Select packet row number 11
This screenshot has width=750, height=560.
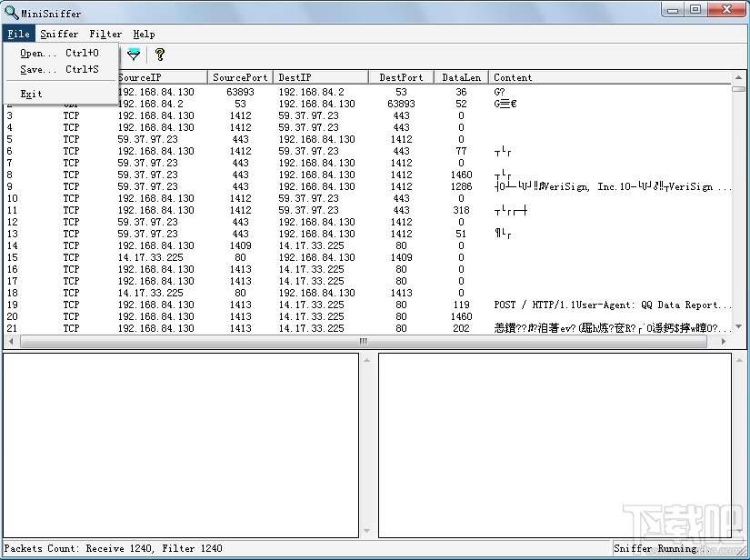coord(368,210)
